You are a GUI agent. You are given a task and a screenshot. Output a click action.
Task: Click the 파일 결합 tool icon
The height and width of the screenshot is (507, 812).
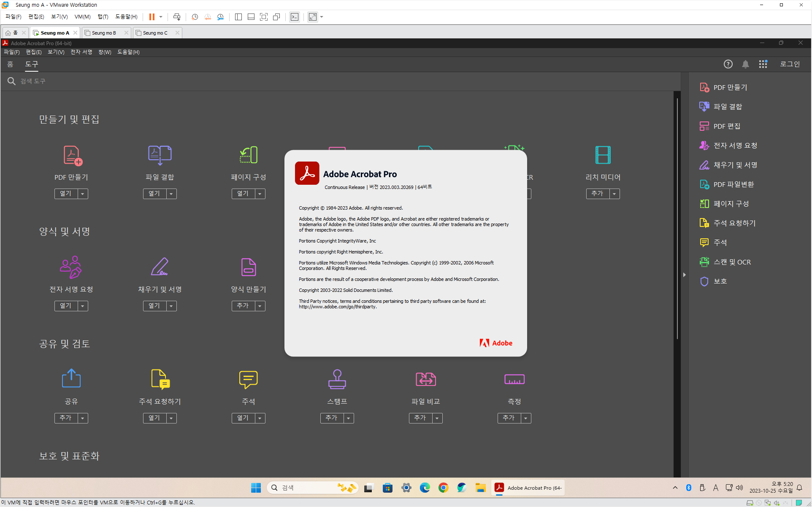tap(160, 155)
